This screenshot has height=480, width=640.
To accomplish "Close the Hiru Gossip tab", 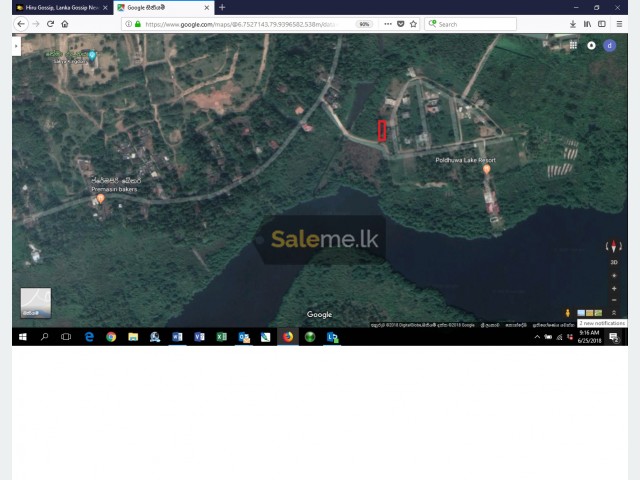I will click(x=105, y=7).
